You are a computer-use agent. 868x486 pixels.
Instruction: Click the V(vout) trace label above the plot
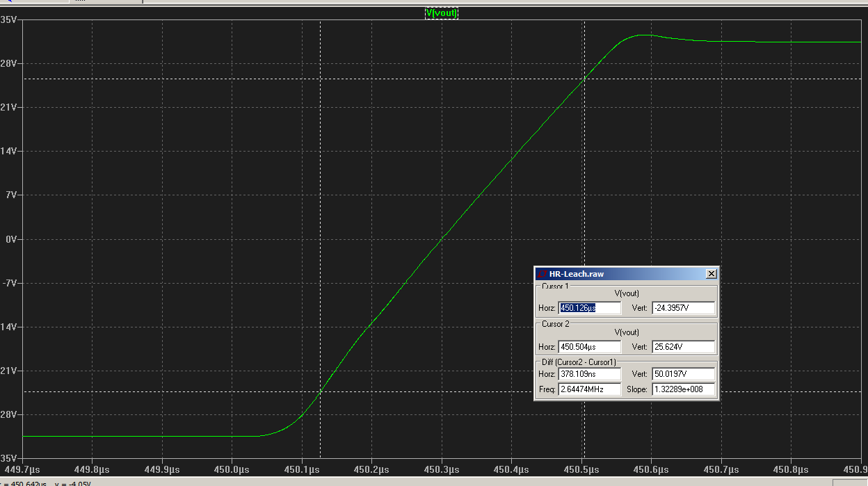click(x=442, y=13)
